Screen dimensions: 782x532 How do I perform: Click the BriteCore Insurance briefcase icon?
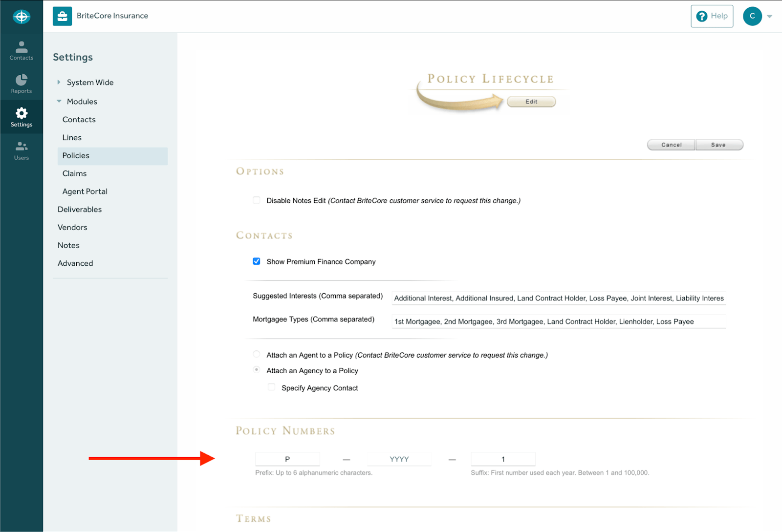pyautogui.click(x=62, y=16)
